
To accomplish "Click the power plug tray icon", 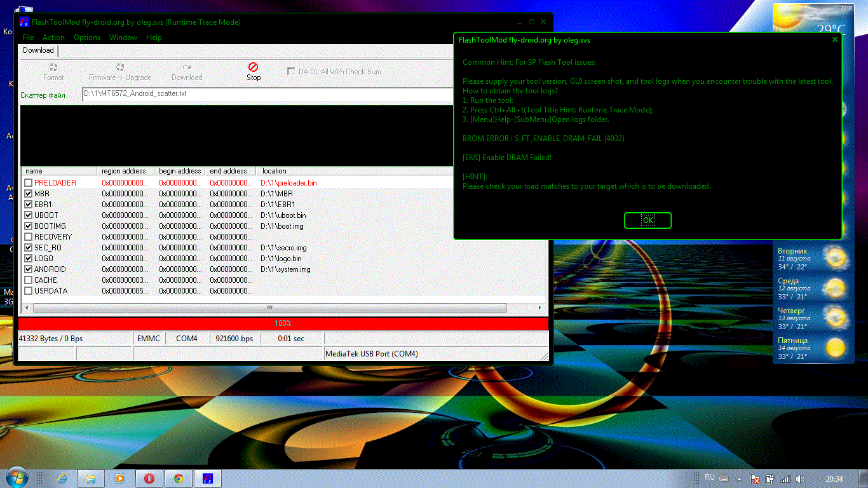I will (770, 478).
